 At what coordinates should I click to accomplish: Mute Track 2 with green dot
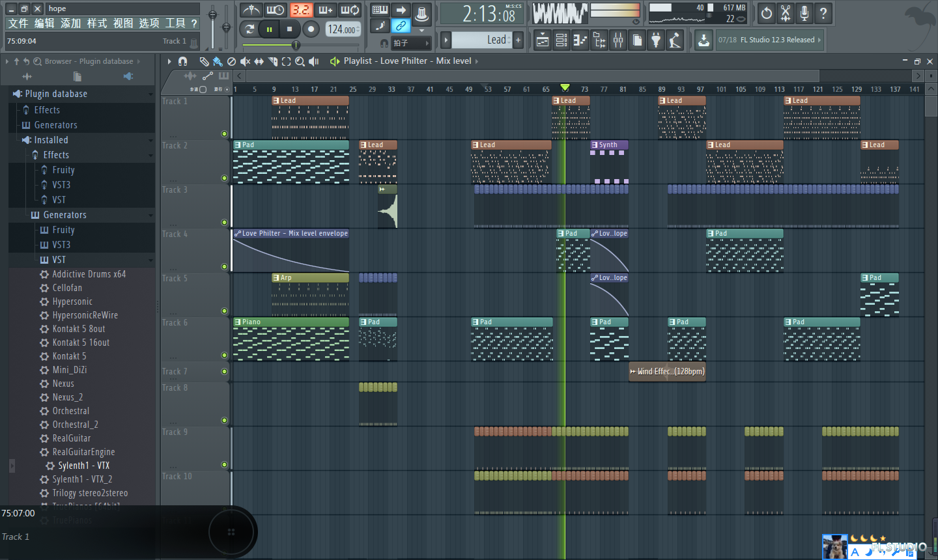coord(225,178)
